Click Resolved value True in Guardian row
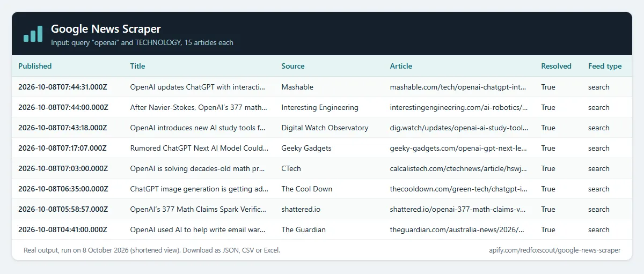This screenshot has height=274, width=644. pyautogui.click(x=548, y=229)
